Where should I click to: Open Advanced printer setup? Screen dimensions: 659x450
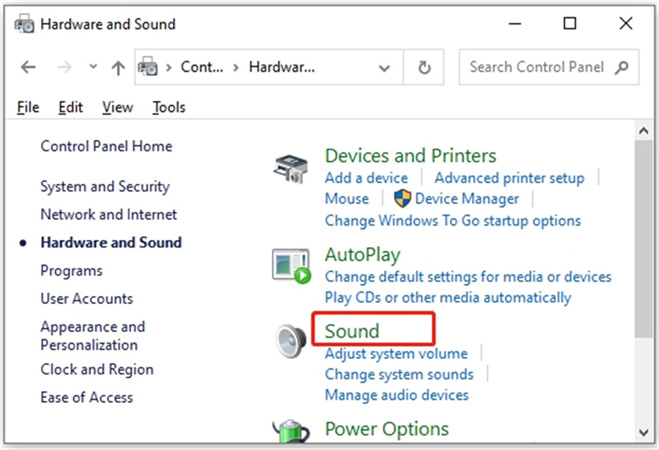[509, 178]
